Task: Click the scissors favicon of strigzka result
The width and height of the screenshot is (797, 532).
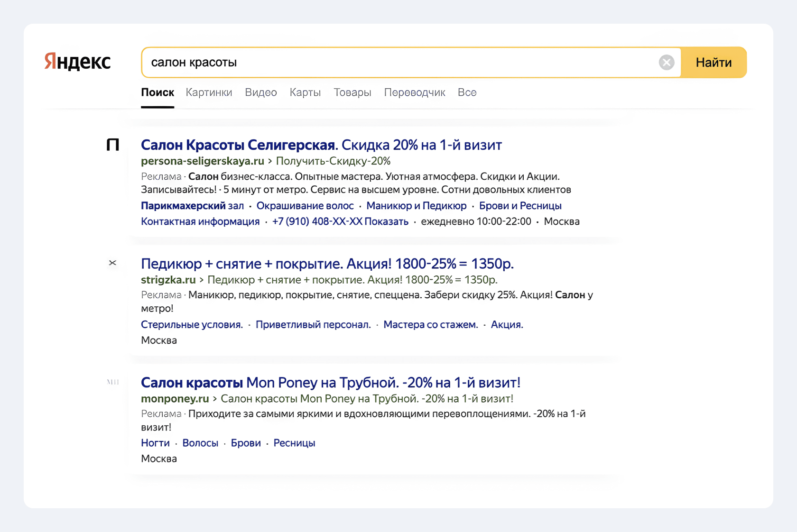Action: point(112,263)
